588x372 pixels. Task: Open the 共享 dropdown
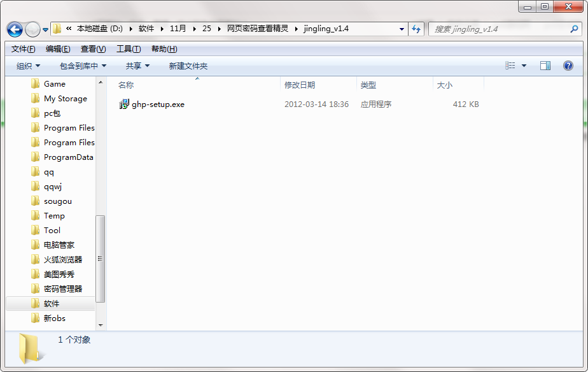tap(137, 66)
